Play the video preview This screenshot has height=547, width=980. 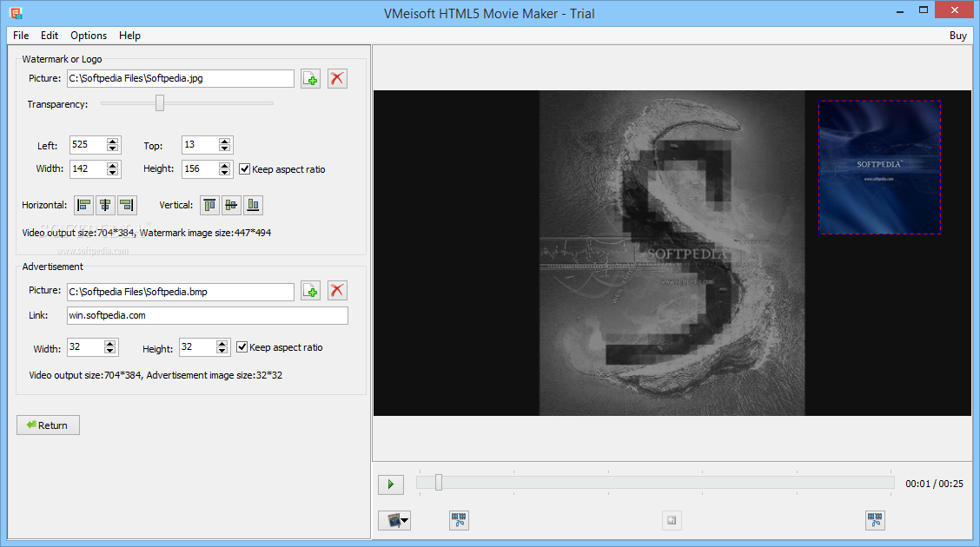coord(391,484)
